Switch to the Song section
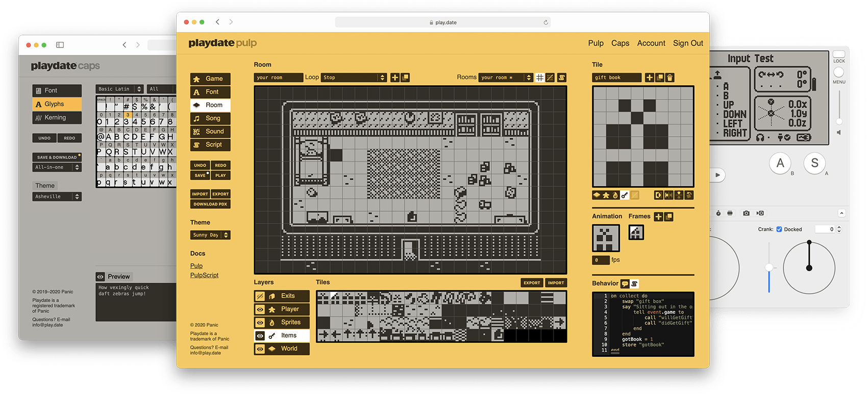This screenshot has width=868, height=394. click(210, 118)
